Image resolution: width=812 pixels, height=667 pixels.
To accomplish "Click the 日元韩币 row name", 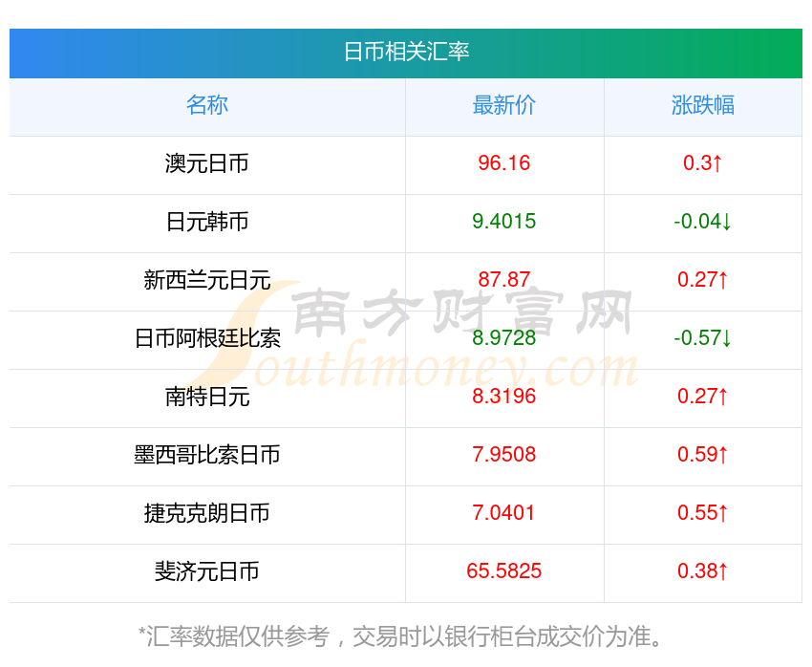I will (207, 222).
